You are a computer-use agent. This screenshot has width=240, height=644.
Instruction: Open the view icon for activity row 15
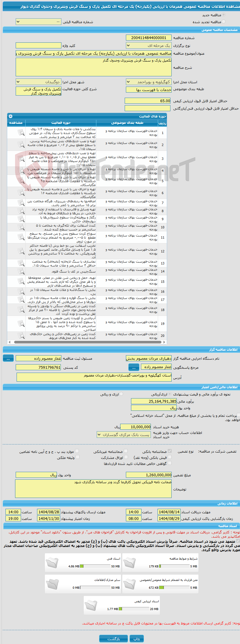click(21, 282)
